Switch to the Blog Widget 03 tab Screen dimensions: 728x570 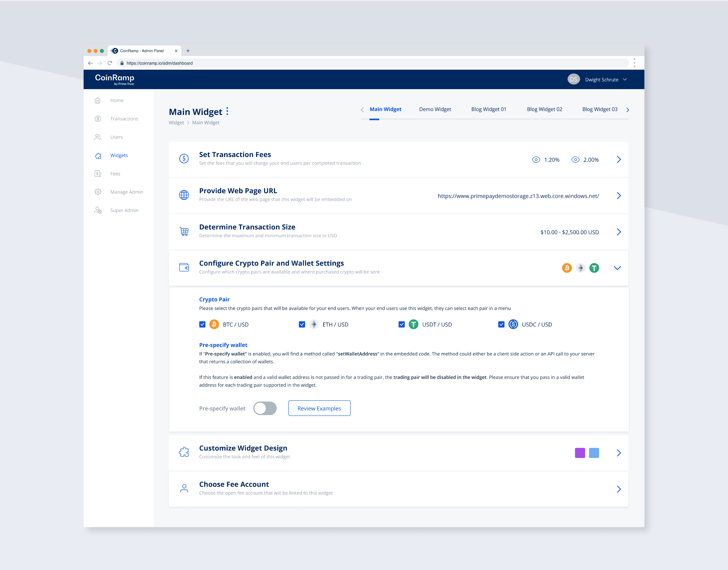coord(600,109)
